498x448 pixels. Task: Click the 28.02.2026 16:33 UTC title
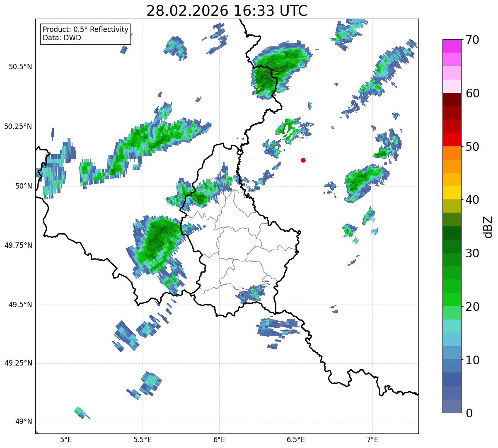tap(227, 11)
